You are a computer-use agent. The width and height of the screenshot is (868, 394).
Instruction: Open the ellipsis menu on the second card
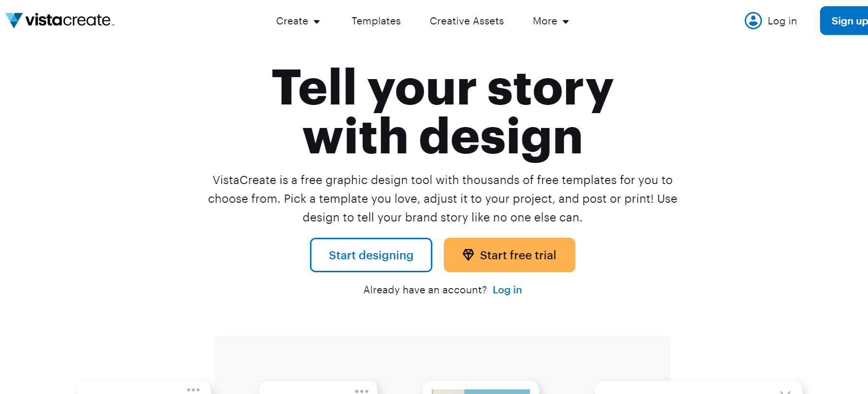point(362,390)
